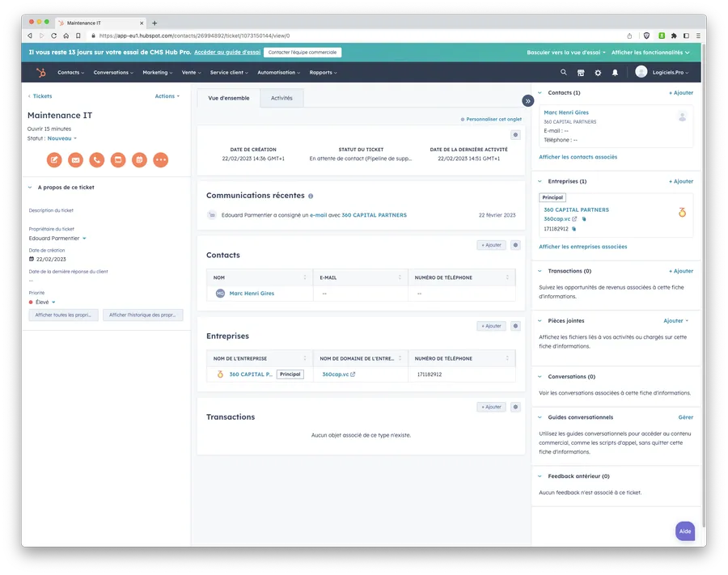Open the Contacts navigation menu
This screenshot has height=575, width=728.
click(x=71, y=73)
